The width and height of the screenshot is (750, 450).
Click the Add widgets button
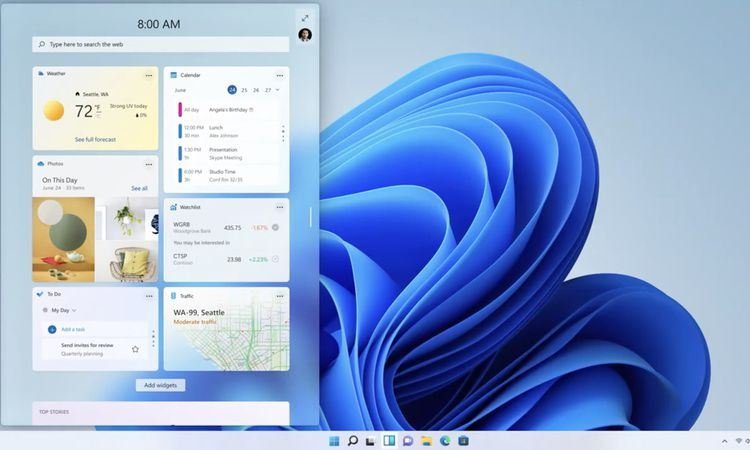click(161, 385)
